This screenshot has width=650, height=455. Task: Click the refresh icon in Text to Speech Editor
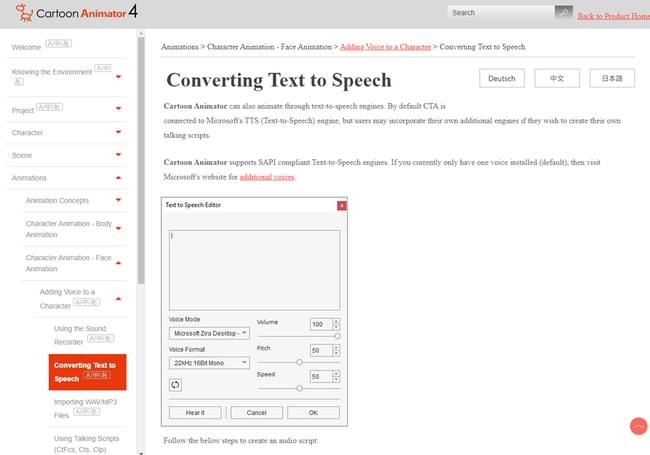point(175,385)
